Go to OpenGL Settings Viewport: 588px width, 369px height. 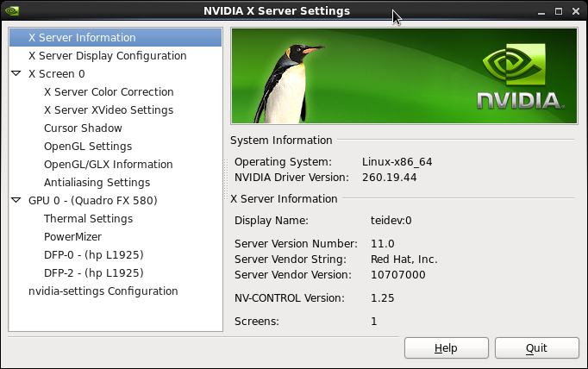(88, 147)
